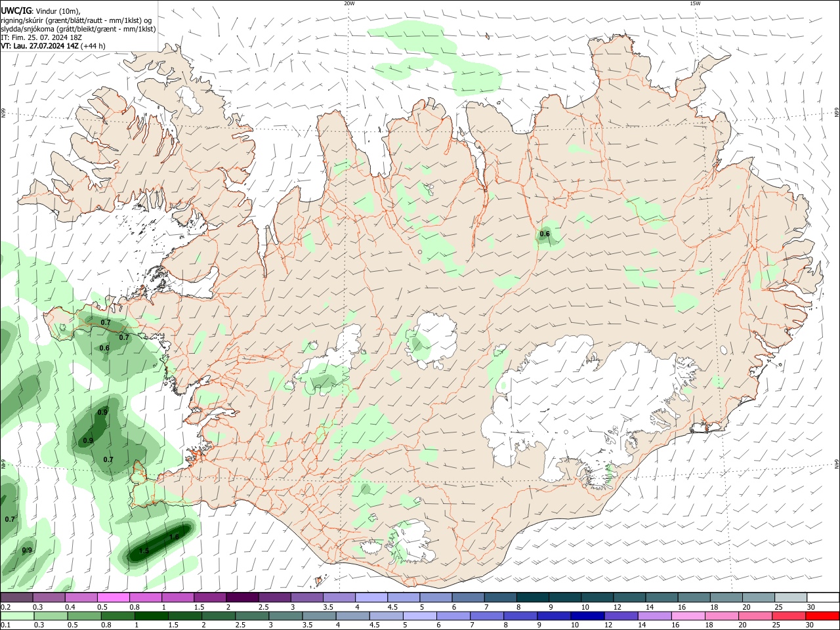Pick the white swatch above 30 on snow scale

823,597
